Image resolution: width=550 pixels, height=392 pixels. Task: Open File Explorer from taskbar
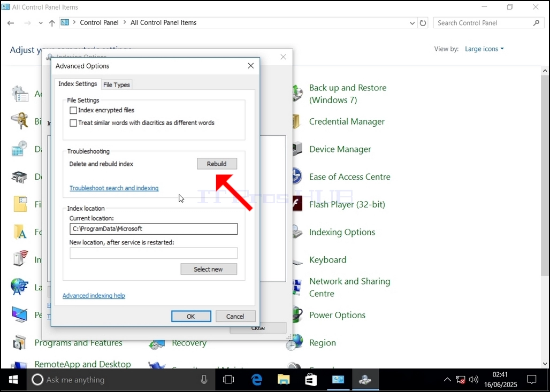[x=284, y=380]
